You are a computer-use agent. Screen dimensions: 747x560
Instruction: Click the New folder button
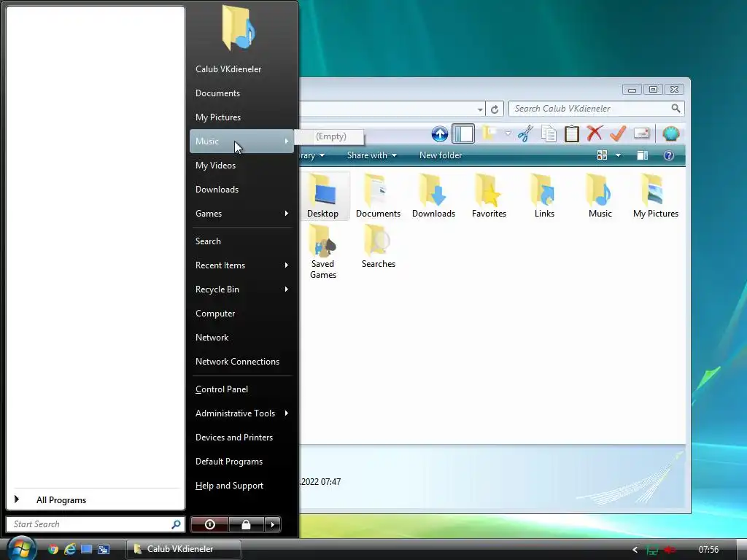pyautogui.click(x=441, y=155)
